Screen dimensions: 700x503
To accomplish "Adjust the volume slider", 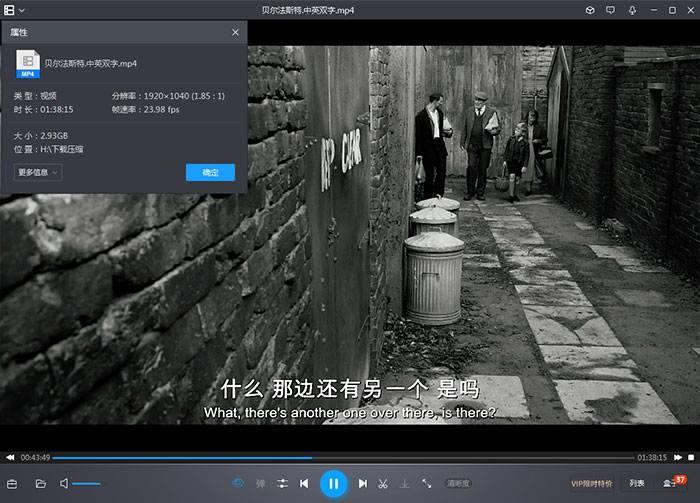I will tap(86, 484).
